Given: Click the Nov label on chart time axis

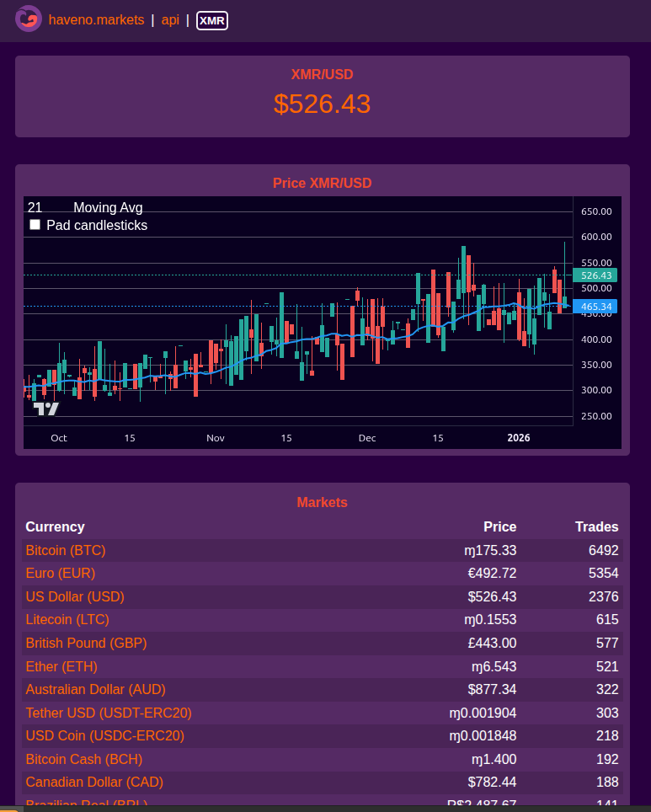Looking at the screenshot, I should [x=216, y=438].
